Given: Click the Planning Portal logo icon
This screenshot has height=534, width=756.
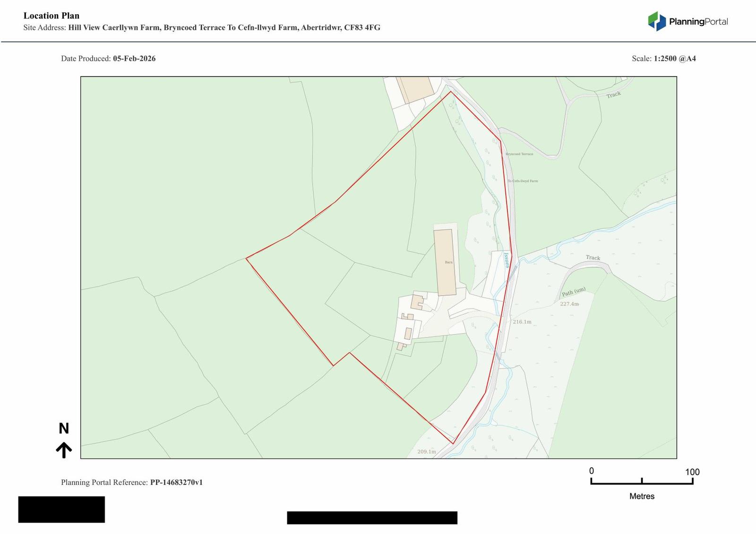Looking at the screenshot, I should coord(656,21).
